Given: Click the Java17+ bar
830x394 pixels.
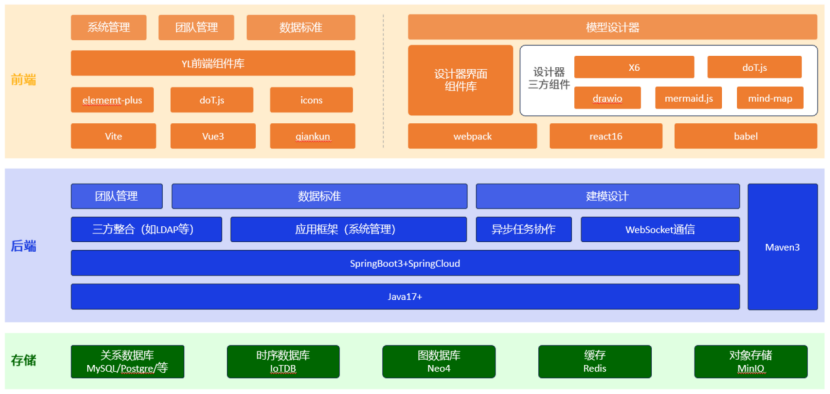Looking at the screenshot, I should [x=405, y=297].
